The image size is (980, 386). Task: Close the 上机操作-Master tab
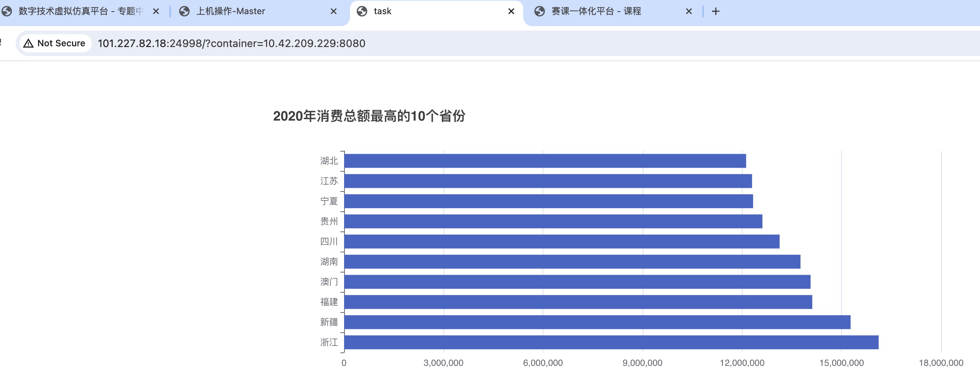pyautogui.click(x=333, y=12)
